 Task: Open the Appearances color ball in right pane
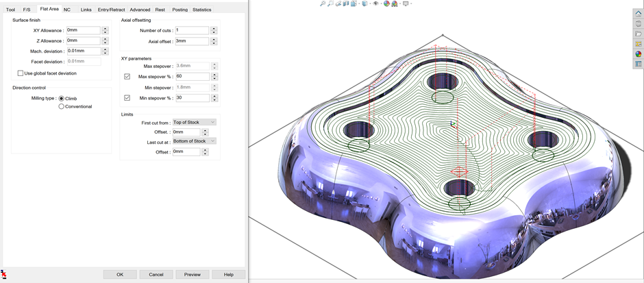tap(639, 53)
